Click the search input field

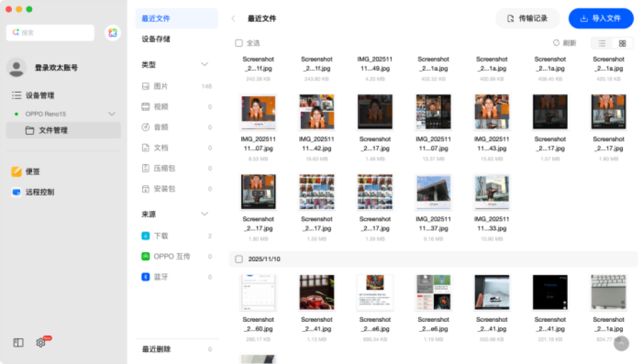(51, 33)
